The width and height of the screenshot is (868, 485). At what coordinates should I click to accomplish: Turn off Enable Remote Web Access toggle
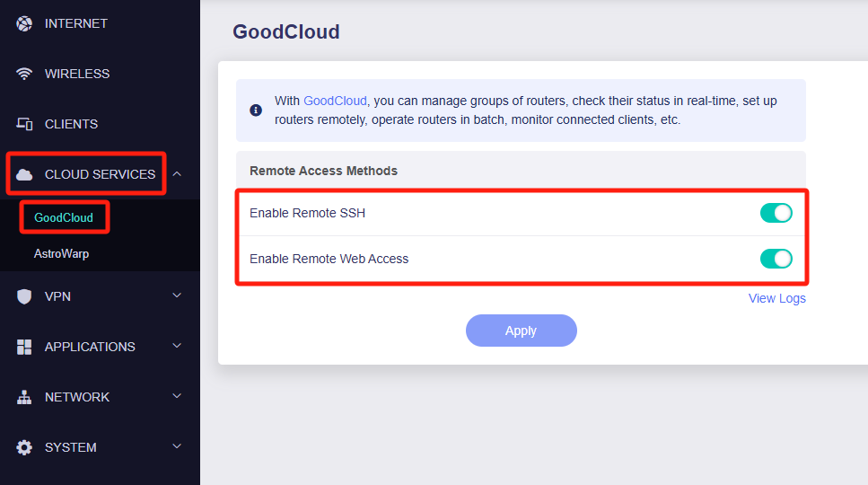tap(776, 259)
